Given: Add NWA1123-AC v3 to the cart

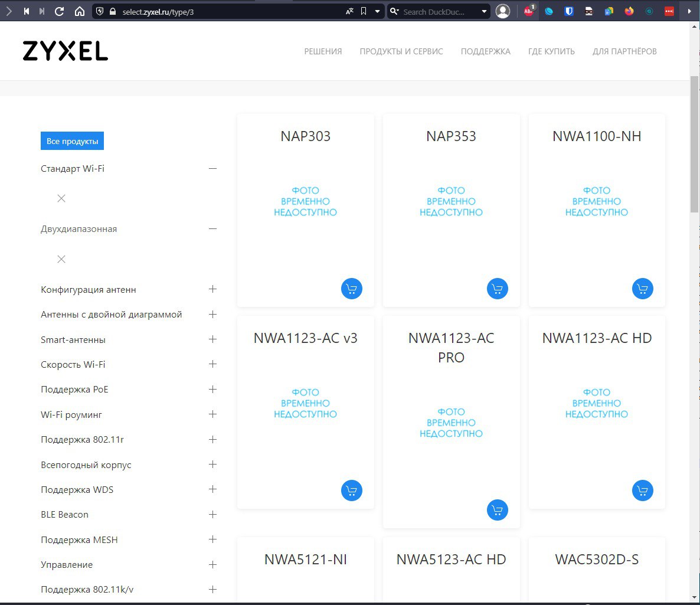Looking at the screenshot, I should click(x=351, y=490).
